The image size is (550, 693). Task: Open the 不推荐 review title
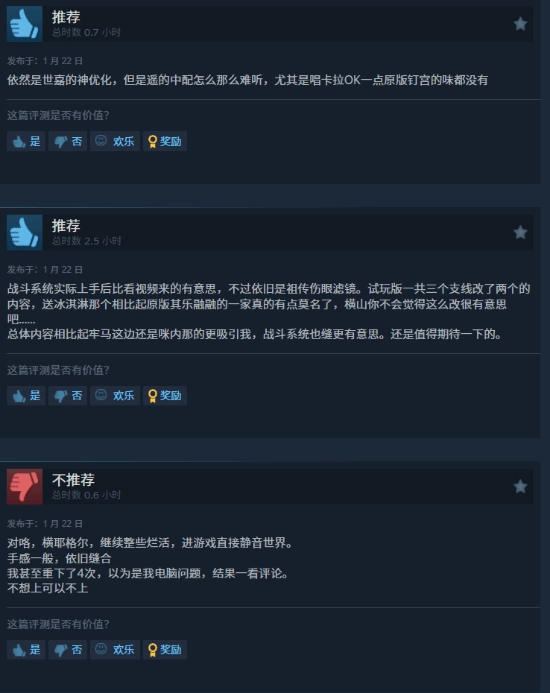(73, 480)
